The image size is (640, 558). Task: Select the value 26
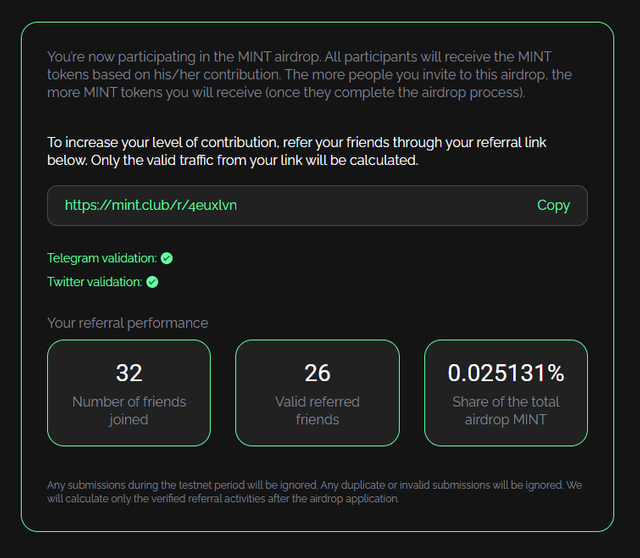[318, 373]
